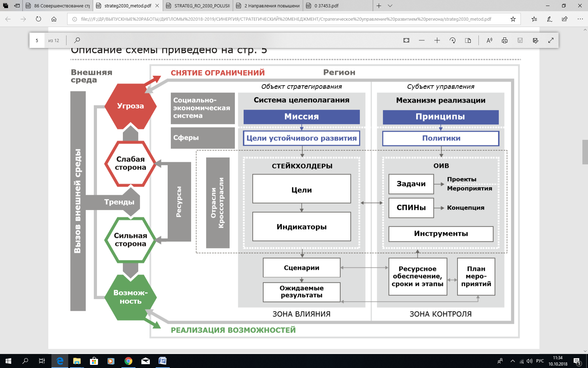This screenshot has width=588, height=368.
Task: Close the strateg2030_metod.pdf tab
Action: click(157, 6)
